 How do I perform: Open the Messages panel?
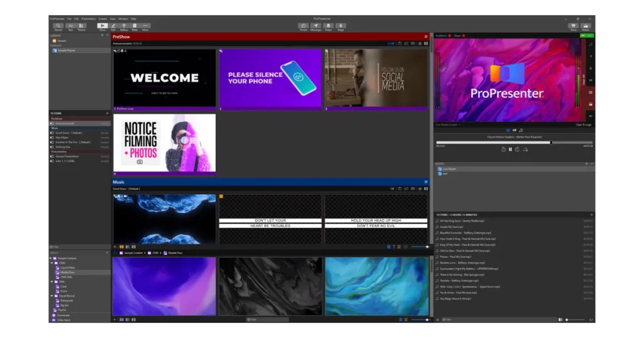point(316,26)
